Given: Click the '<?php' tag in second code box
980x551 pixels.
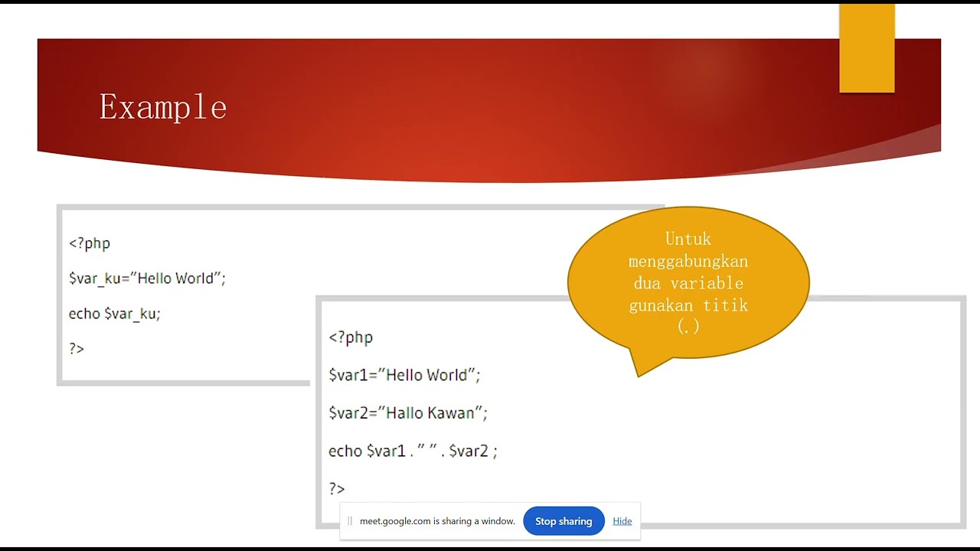Looking at the screenshot, I should 351,337.
